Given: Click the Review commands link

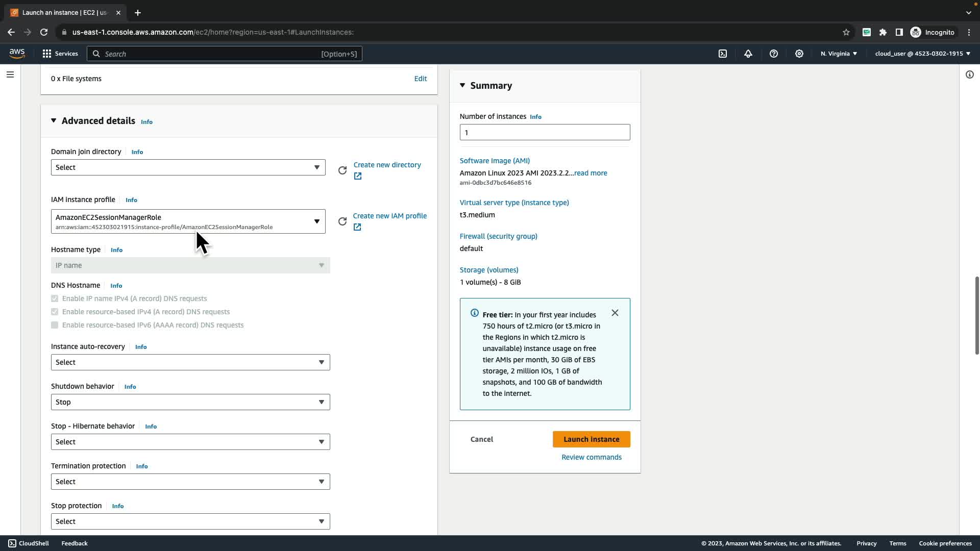Looking at the screenshot, I should [x=591, y=457].
